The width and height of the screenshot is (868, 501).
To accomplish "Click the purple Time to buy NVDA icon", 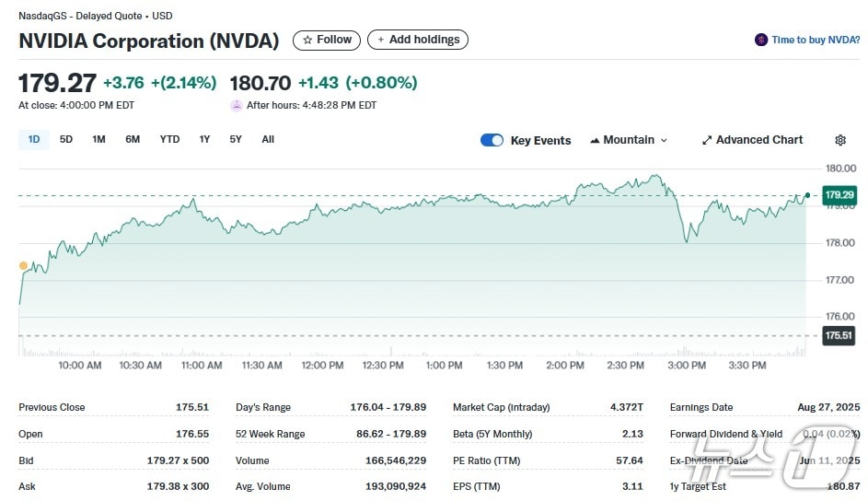I will pyautogui.click(x=760, y=40).
